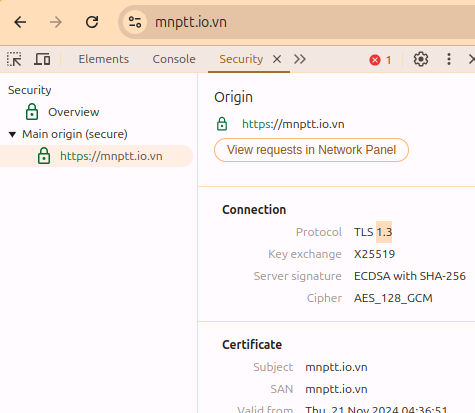475x413 pixels.
Task: Open the Security Overview item
Action: [73, 112]
